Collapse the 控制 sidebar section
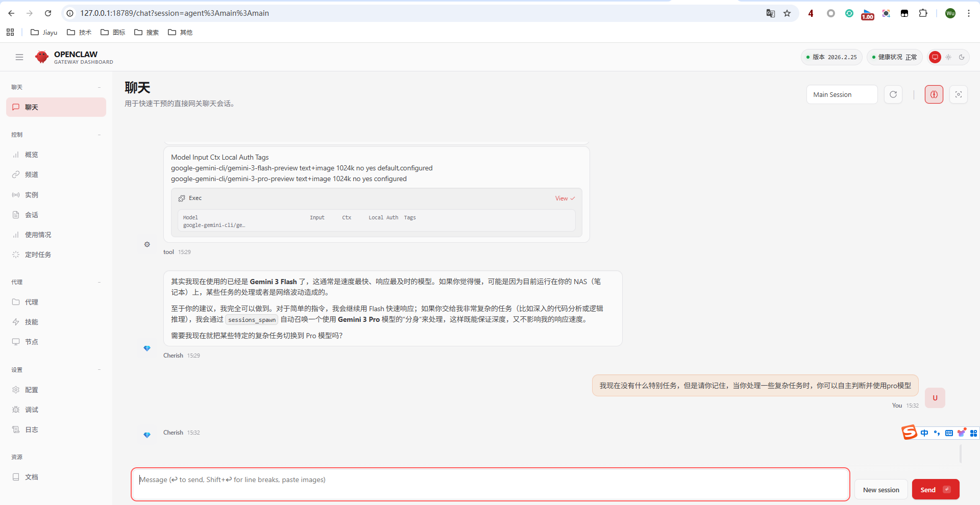This screenshot has height=505, width=980. click(100, 135)
